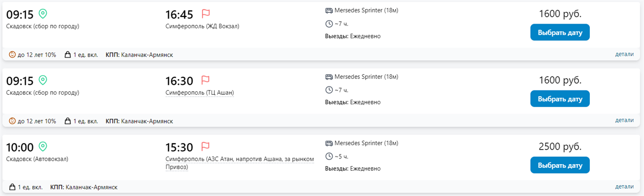
Task: Click red arrival flag next to 16:45
Action: (206, 14)
